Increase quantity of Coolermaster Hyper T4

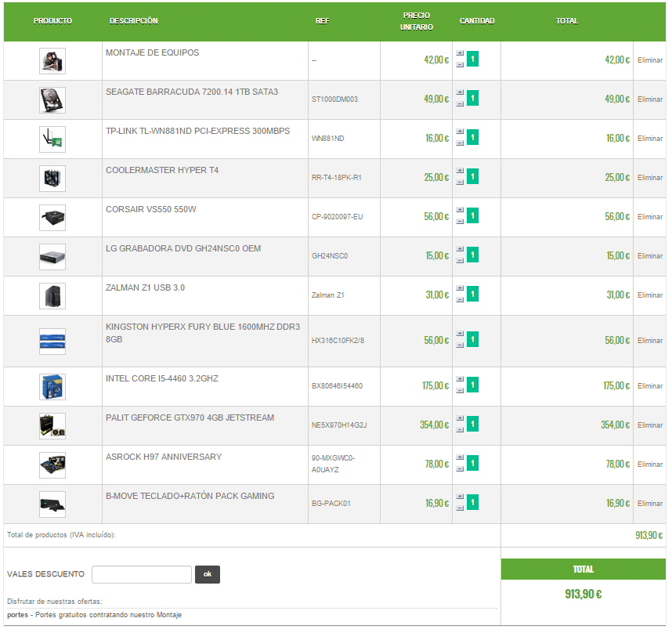[460, 171]
